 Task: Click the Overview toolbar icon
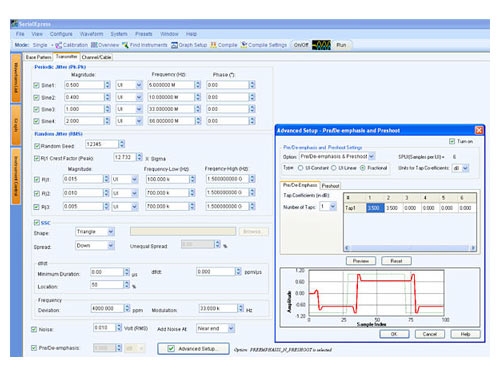coord(105,45)
